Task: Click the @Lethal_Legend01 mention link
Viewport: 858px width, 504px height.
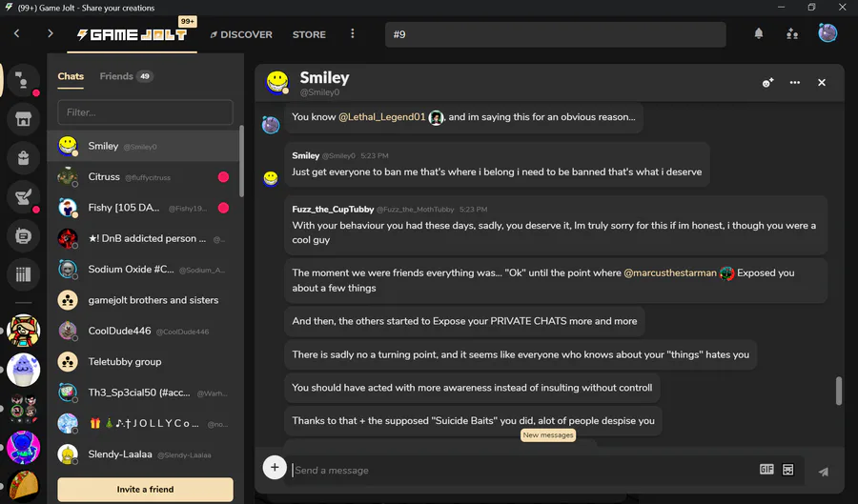Action: (x=382, y=117)
